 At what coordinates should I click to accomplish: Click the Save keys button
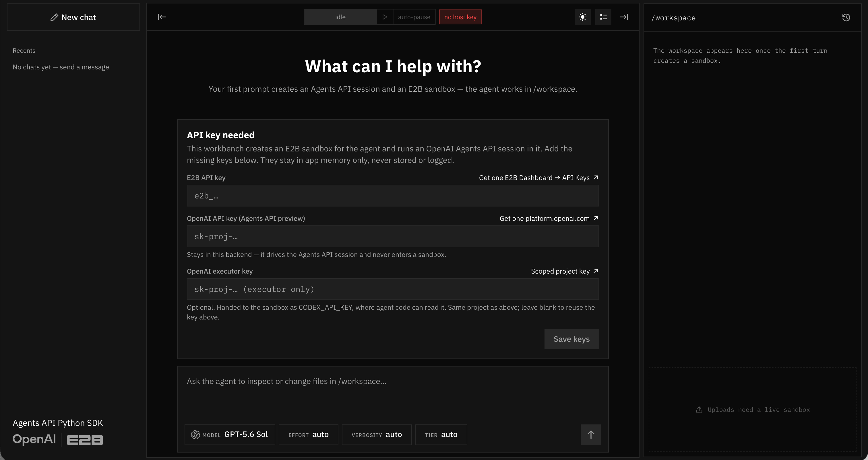click(x=571, y=339)
